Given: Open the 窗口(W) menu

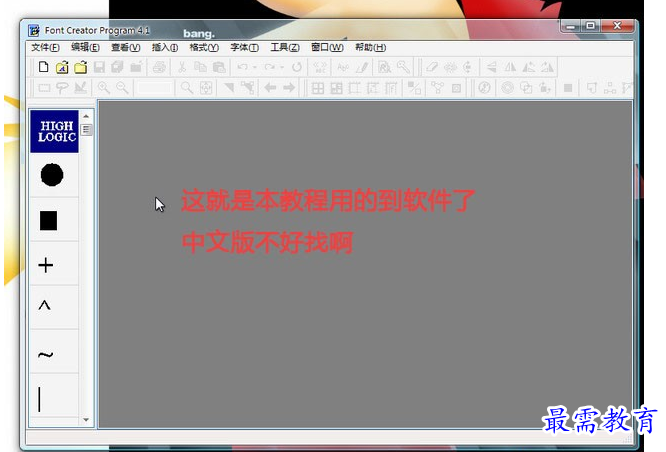Looking at the screenshot, I should (x=327, y=48).
